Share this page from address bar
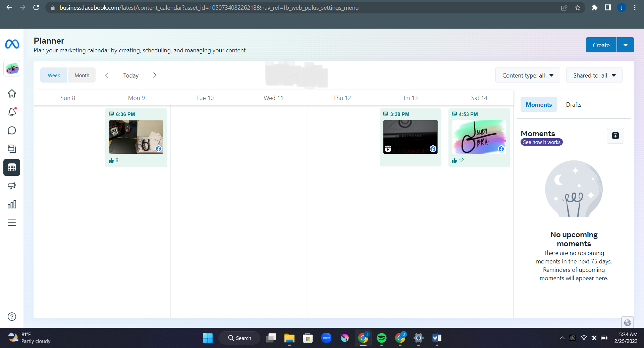The image size is (644, 348). (565, 7)
